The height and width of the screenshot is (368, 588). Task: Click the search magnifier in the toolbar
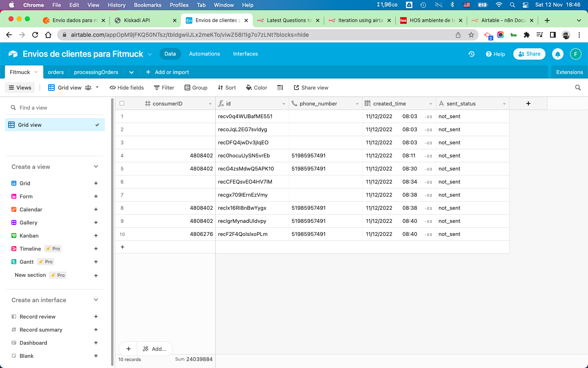(578, 88)
